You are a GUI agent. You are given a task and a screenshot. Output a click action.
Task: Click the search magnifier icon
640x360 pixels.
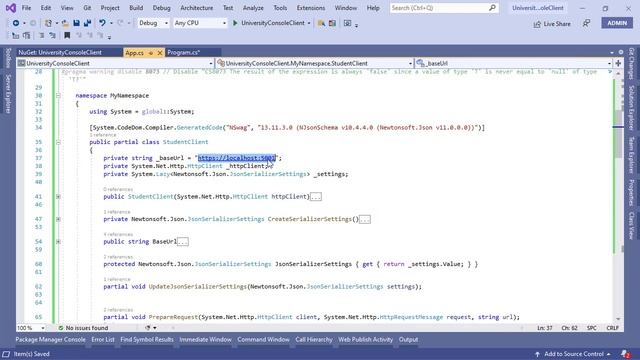pos(492,8)
